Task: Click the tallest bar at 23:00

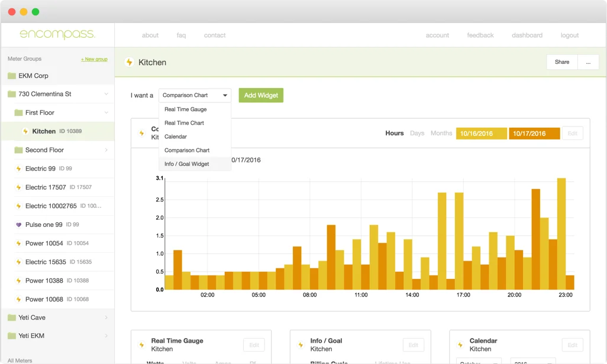Action: point(561,233)
